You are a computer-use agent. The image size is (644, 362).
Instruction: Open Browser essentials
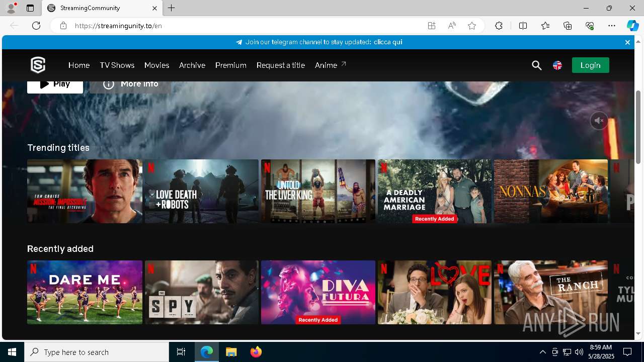pos(590,26)
